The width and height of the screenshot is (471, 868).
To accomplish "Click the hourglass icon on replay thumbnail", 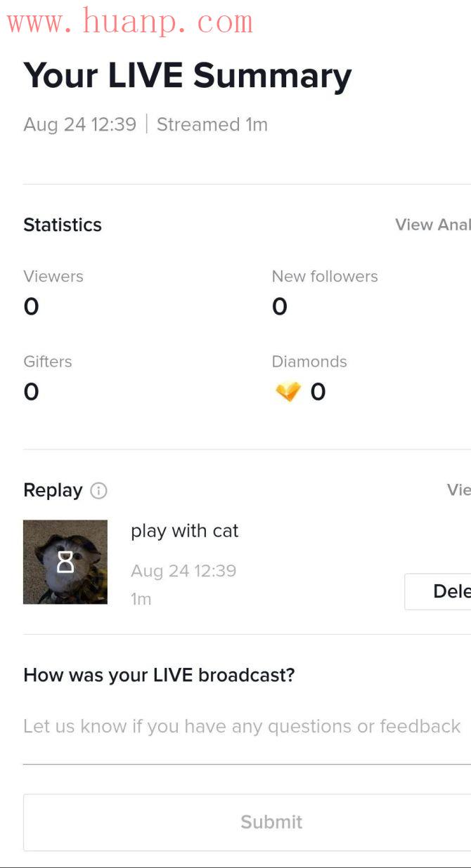I will pos(65,562).
